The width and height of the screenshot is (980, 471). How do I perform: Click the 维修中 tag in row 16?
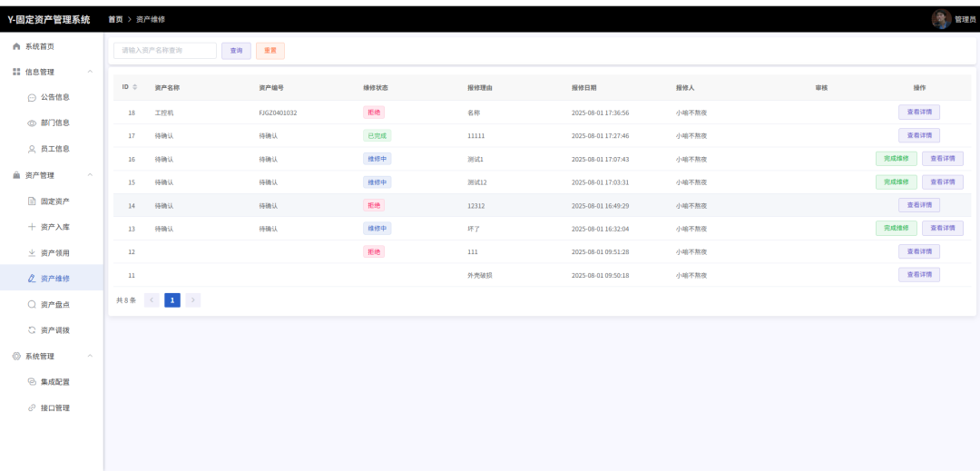click(377, 159)
